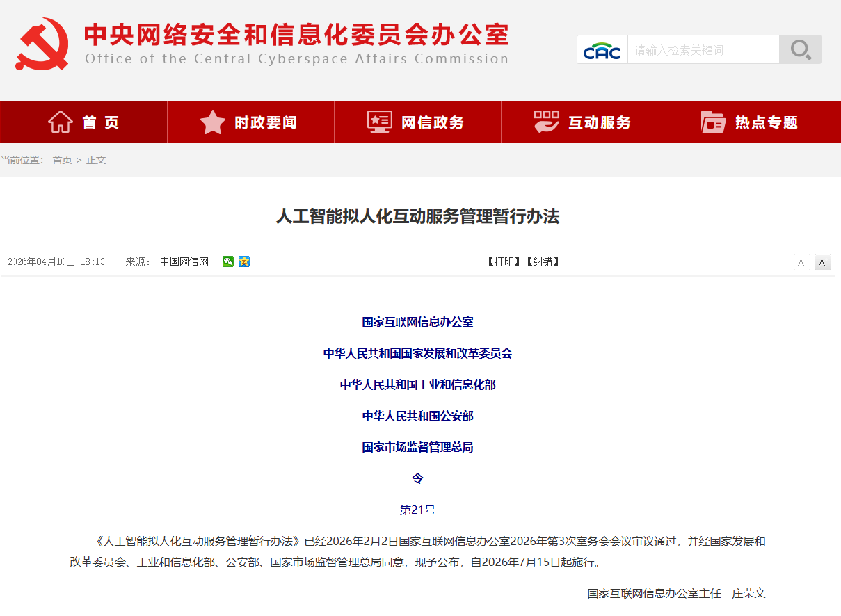Click the hammer and sickle emblem
Screen dimensions: 841x616
(42, 44)
